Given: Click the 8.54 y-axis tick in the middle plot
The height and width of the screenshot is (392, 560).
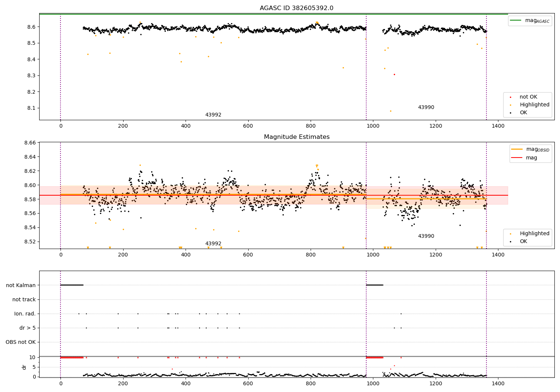Looking at the screenshot, I should (x=30, y=228).
